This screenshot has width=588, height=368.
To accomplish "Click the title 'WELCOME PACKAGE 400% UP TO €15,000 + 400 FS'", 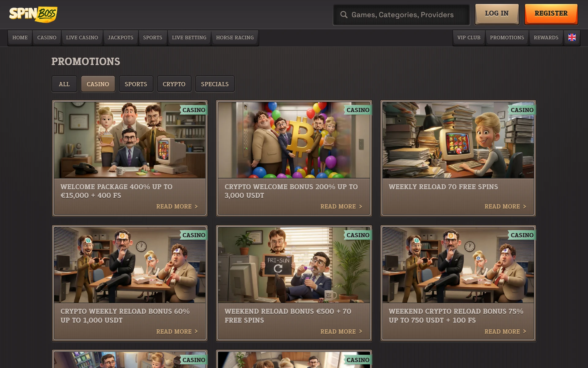I will (x=116, y=191).
